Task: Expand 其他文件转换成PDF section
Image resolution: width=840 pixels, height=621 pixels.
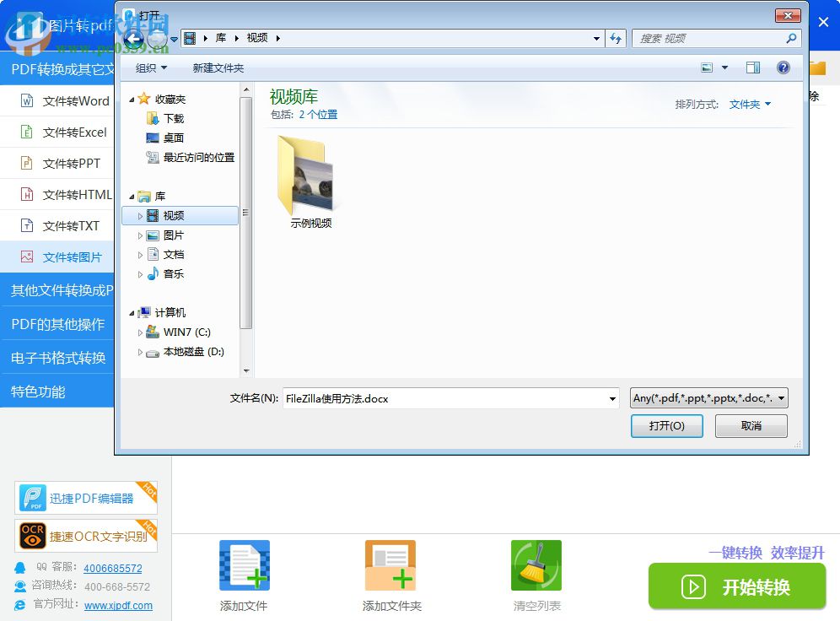Action: click(57, 290)
